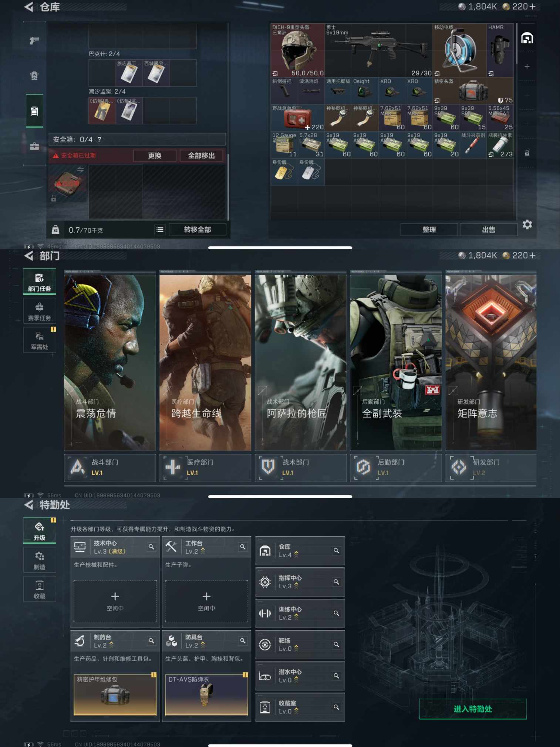This screenshot has height=747, width=560.
Task: Open the briefcase category in warehouse sidebar
Action: click(34, 146)
